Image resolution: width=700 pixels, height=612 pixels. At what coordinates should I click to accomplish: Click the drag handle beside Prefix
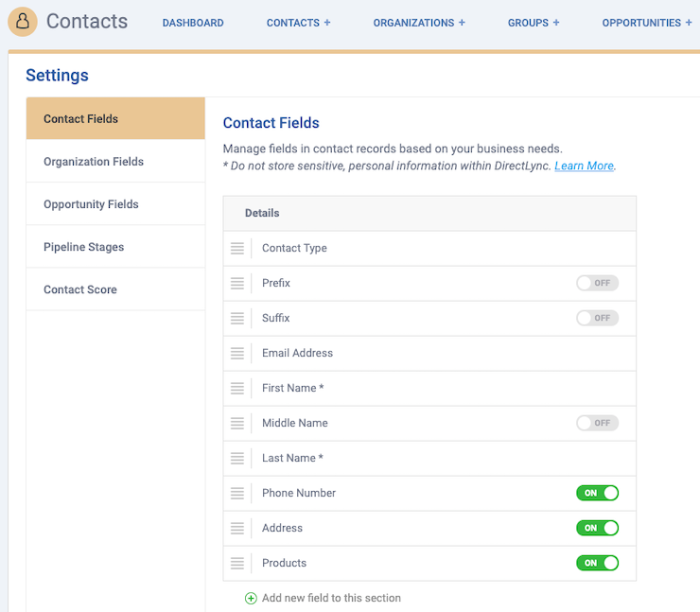[237, 283]
